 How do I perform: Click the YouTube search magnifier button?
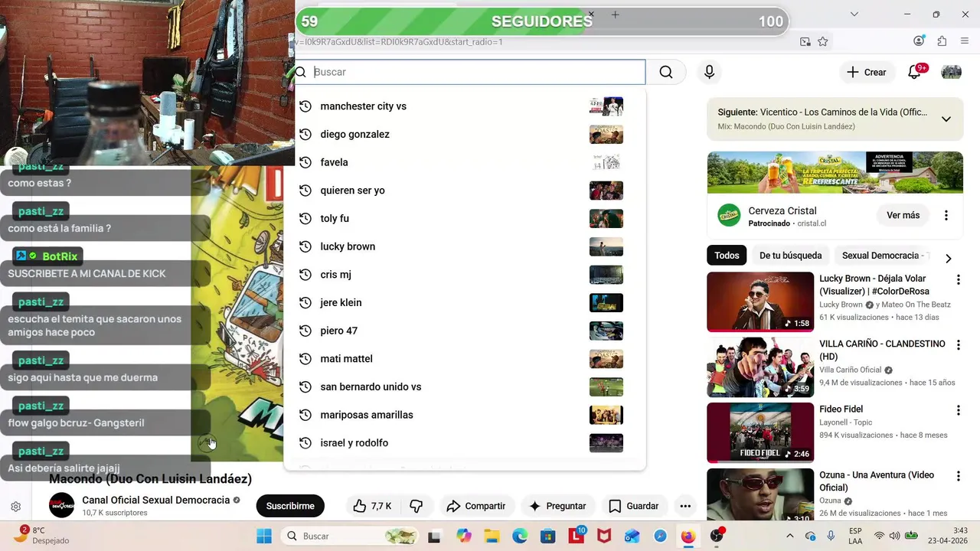point(666,72)
